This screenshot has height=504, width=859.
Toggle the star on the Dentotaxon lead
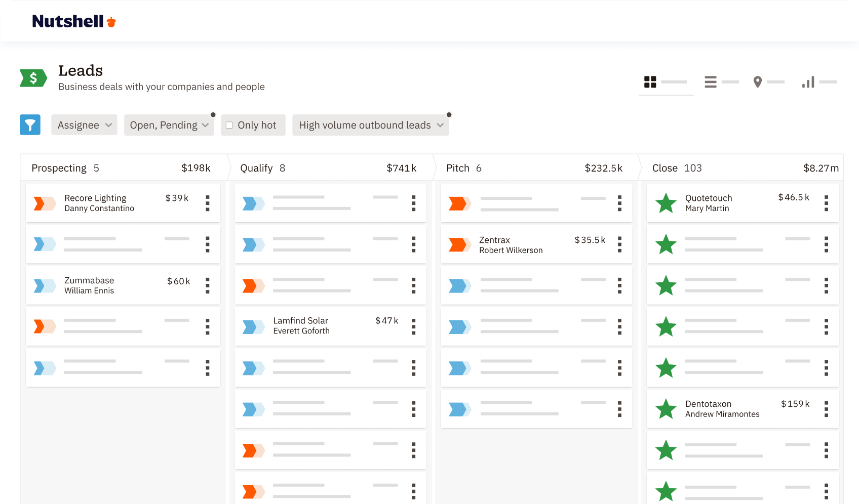click(666, 409)
